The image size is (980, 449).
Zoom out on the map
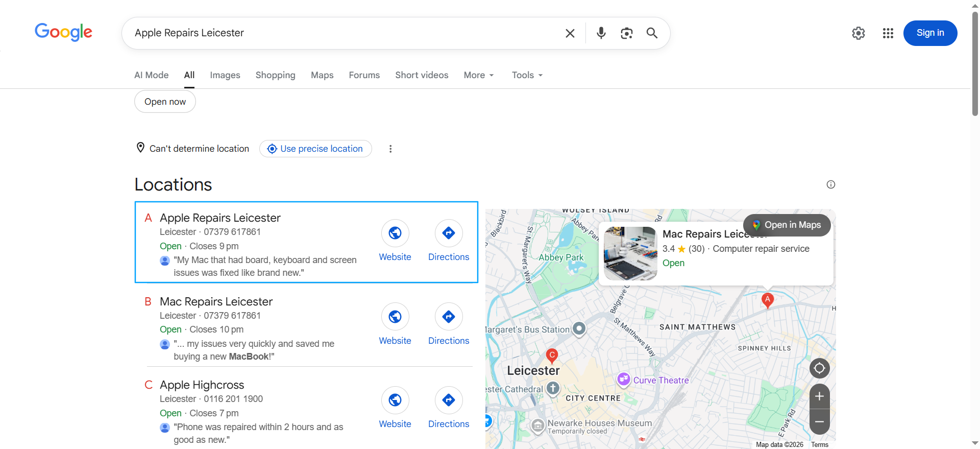819,422
